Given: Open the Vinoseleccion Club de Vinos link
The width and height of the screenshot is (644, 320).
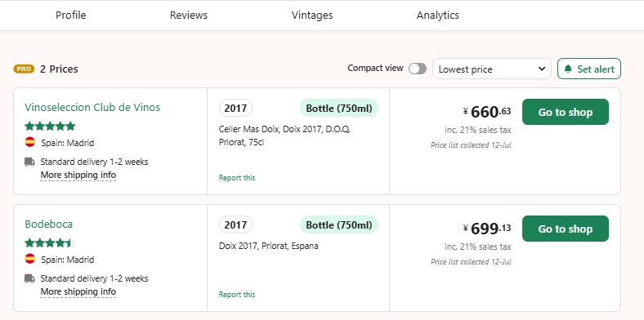Looking at the screenshot, I should tap(92, 108).
